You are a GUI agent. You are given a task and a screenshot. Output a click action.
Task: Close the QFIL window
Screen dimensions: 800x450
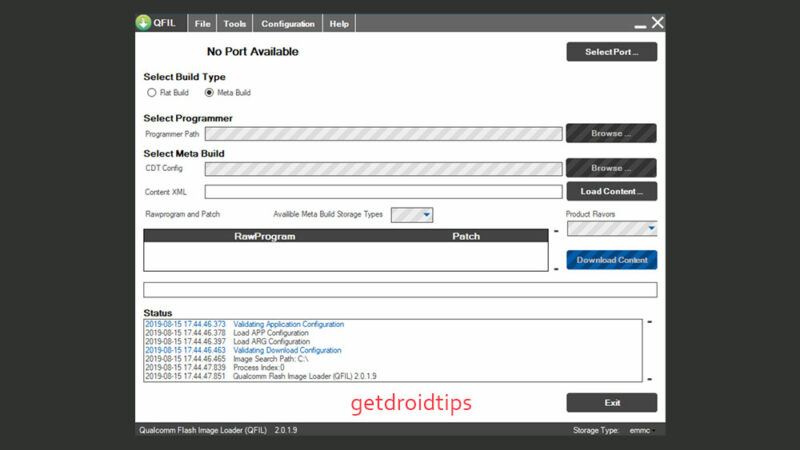click(657, 22)
